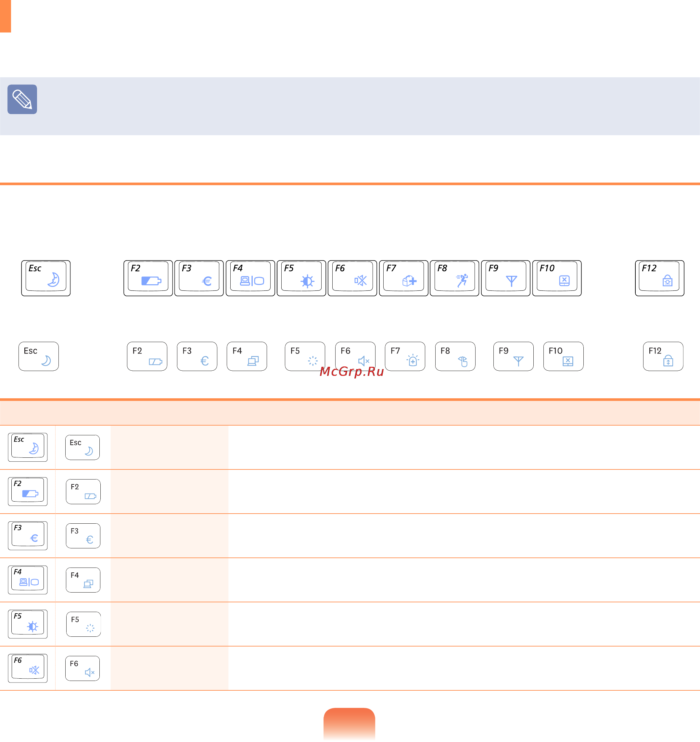Click the italic F4 LCD/CRT key in the table
Viewport: 700px width, 742px height.
(28, 580)
